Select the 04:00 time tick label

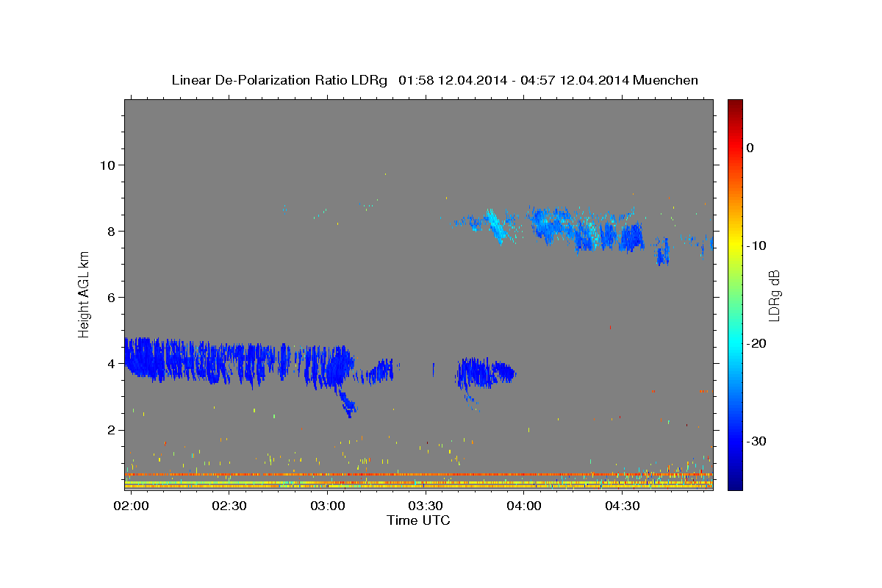(x=524, y=506)
